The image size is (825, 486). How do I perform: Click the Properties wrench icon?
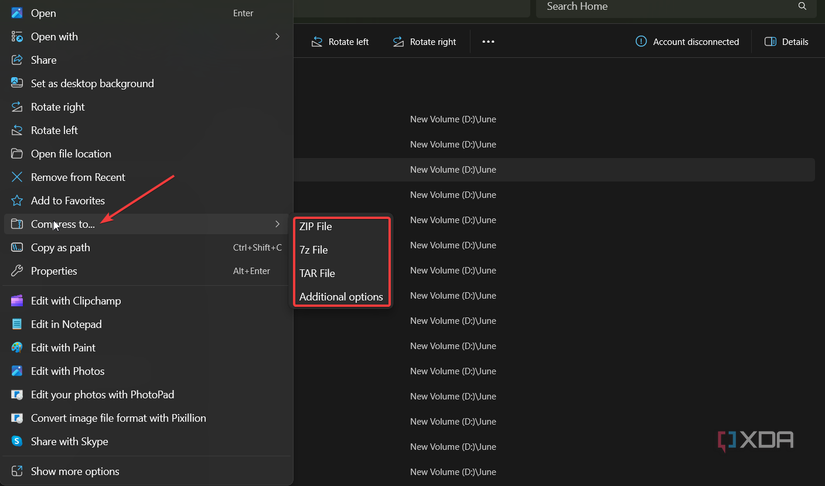(x=17, y=271)
